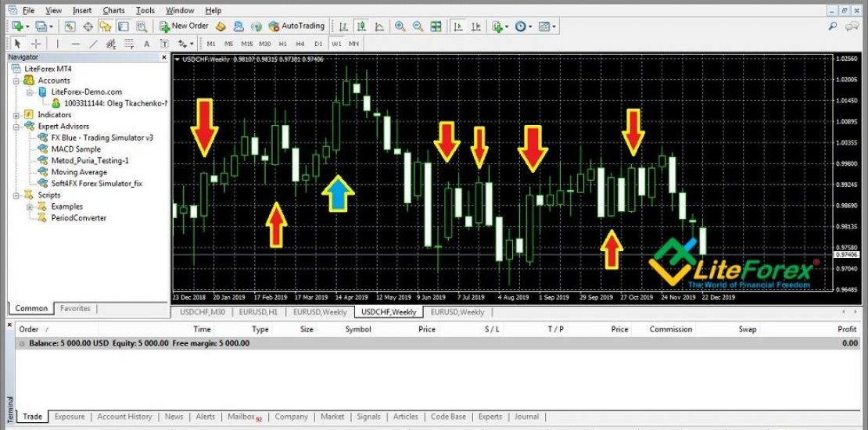Open the Account History terminal tab
The width and height of the screenshot is (868, 430).
click(124, 417)
